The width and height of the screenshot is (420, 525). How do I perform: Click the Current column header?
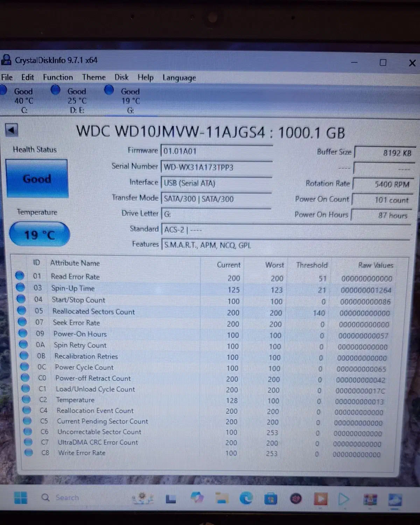[x=229, y=265]
